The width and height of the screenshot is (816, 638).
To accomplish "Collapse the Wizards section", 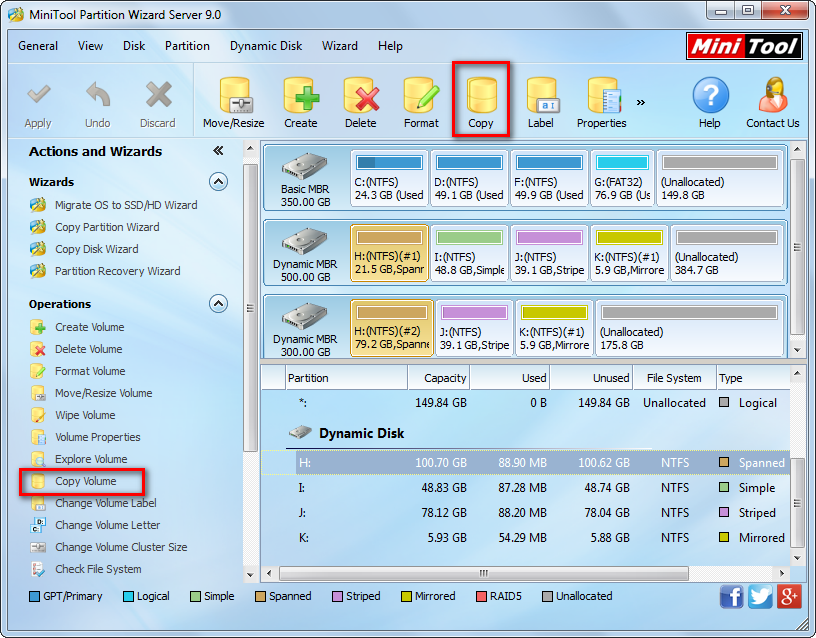I will pos(218,182).
